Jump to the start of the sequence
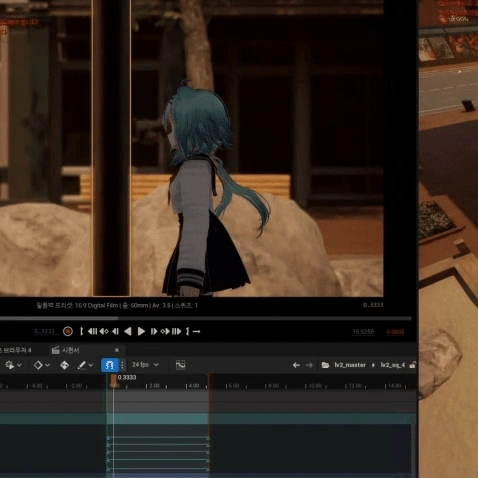The height and width of the screenshot is (478, 478). (92, 331)
